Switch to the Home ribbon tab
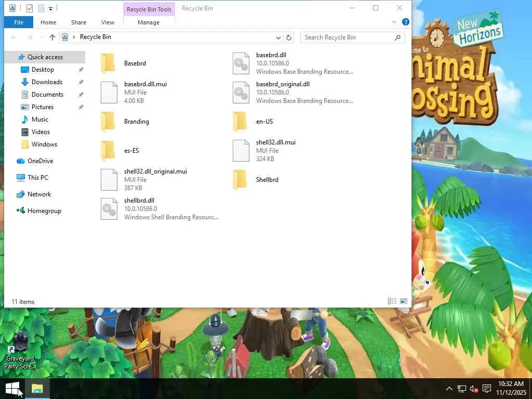The image size is (532, 399). click(x=48, y=22)
